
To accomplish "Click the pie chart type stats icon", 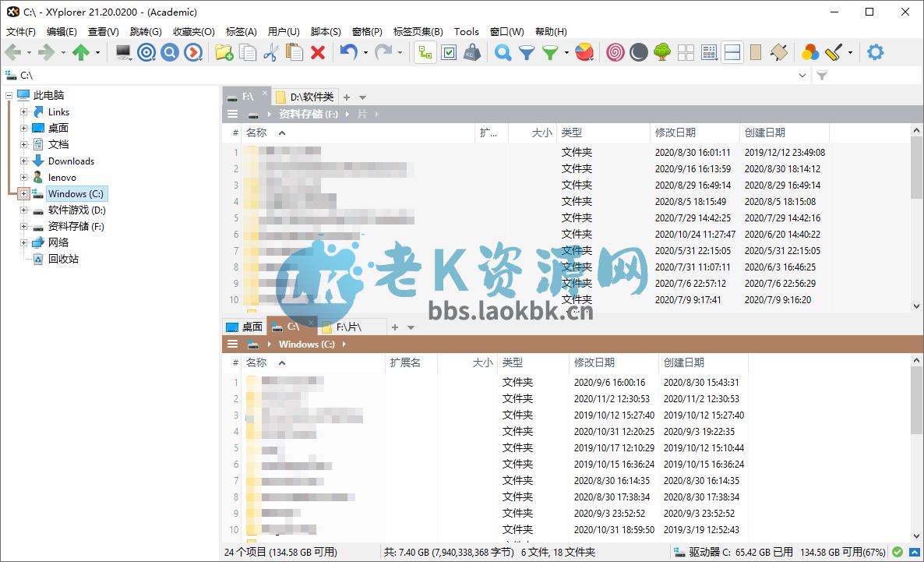I will click(x=584, y=52).
